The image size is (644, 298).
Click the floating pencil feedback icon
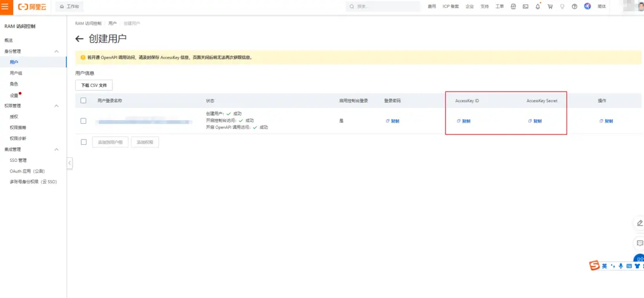point(639,223)
